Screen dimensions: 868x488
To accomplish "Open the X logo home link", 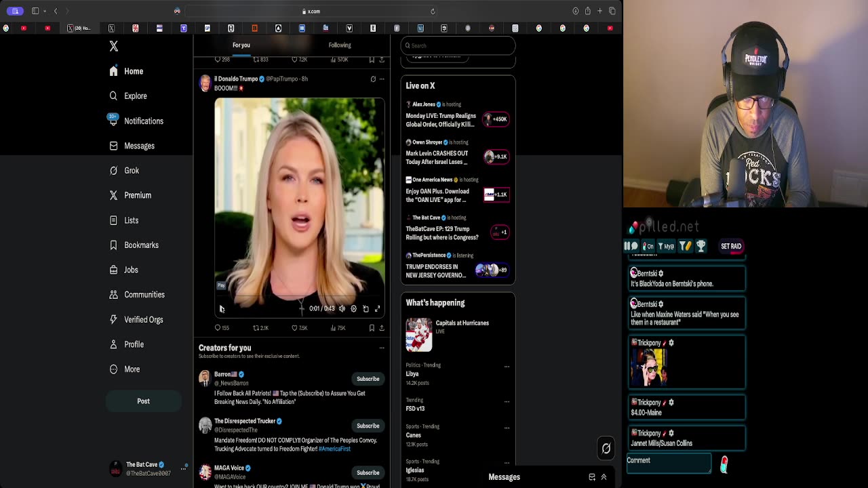I will pyautogui.click(x=114, y=46).
